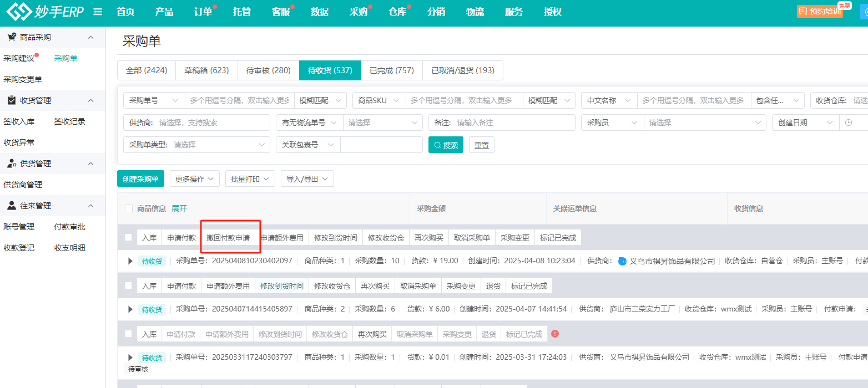Open the 更多操作 dropdown

[195, 179]
